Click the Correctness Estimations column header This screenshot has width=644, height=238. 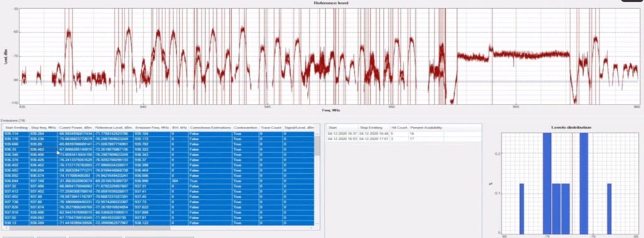coord(210,128)
